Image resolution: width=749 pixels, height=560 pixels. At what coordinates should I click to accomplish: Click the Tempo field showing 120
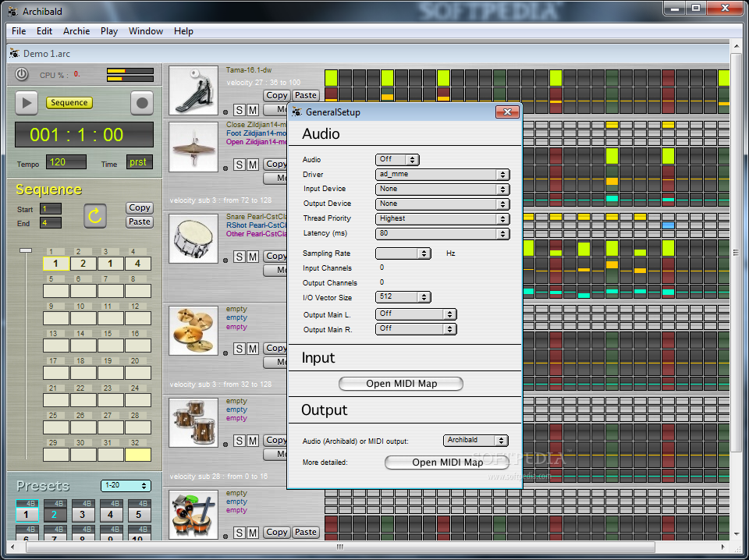click(66, 162)
